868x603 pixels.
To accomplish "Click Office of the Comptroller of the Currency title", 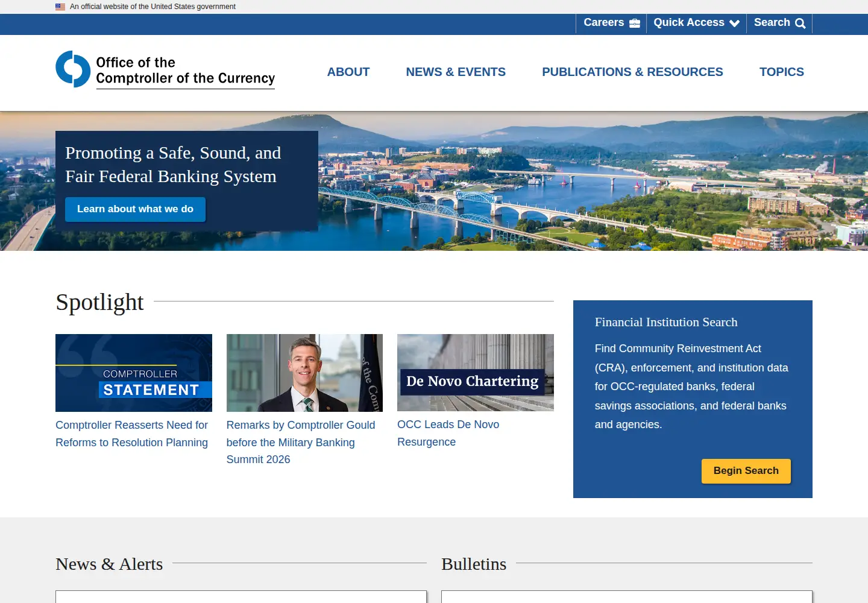I will tap(186, 71).
